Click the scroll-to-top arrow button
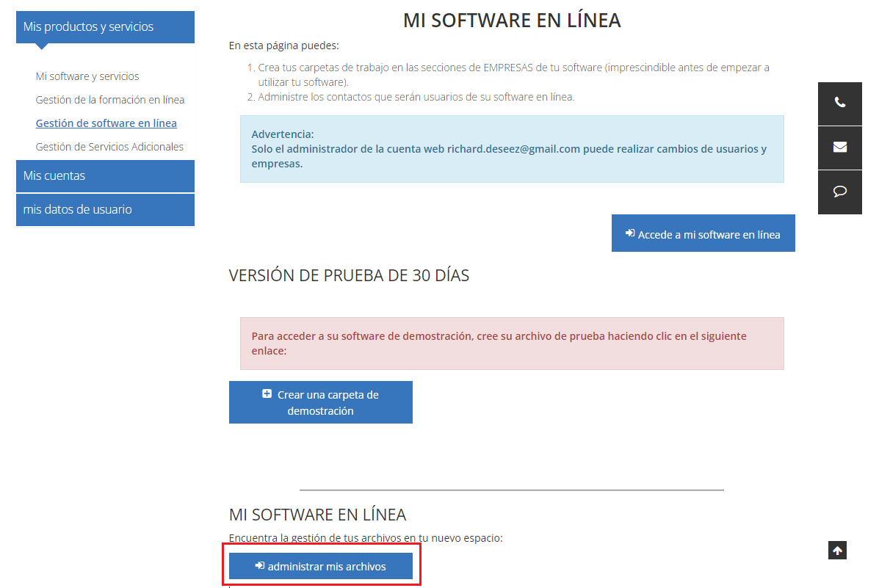This screenshot has height=588, width=879. [837, 551]
